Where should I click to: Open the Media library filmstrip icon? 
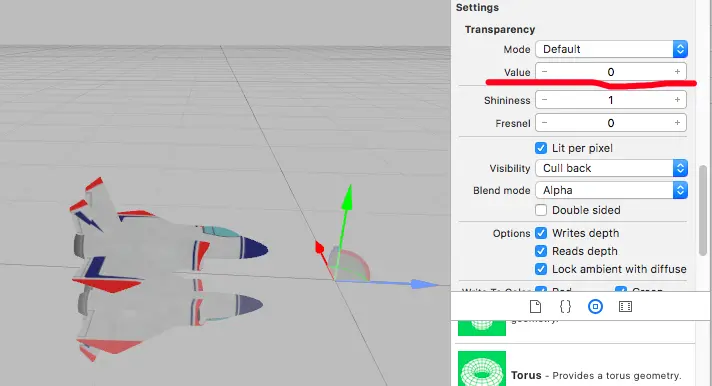(x=625, y=307)
